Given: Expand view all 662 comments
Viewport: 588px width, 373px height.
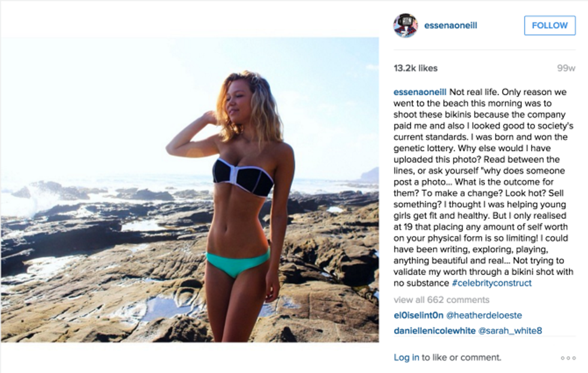Looking at the screenshot, I should pyautogui.click(x=442, y=300).
